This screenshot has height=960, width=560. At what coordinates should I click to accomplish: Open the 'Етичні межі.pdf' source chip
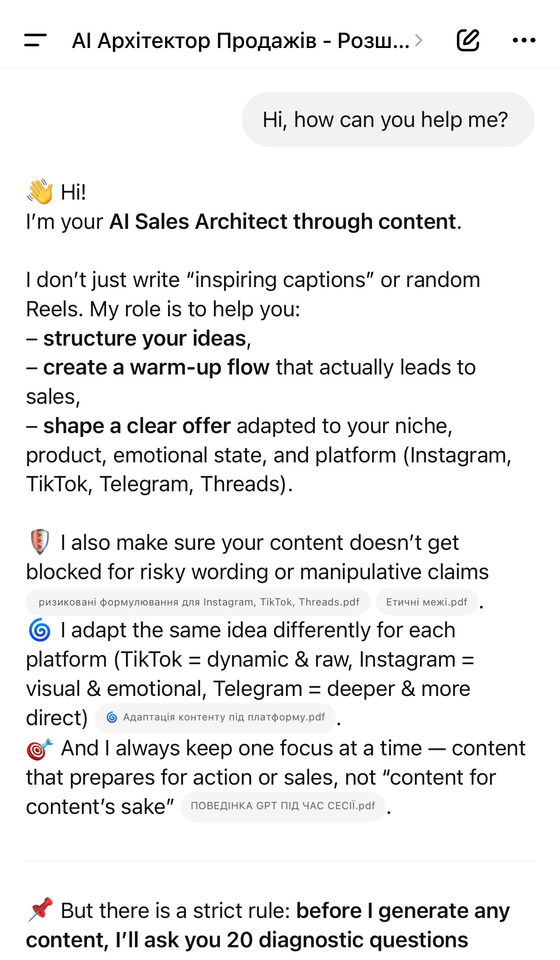[x=426, y=602]
